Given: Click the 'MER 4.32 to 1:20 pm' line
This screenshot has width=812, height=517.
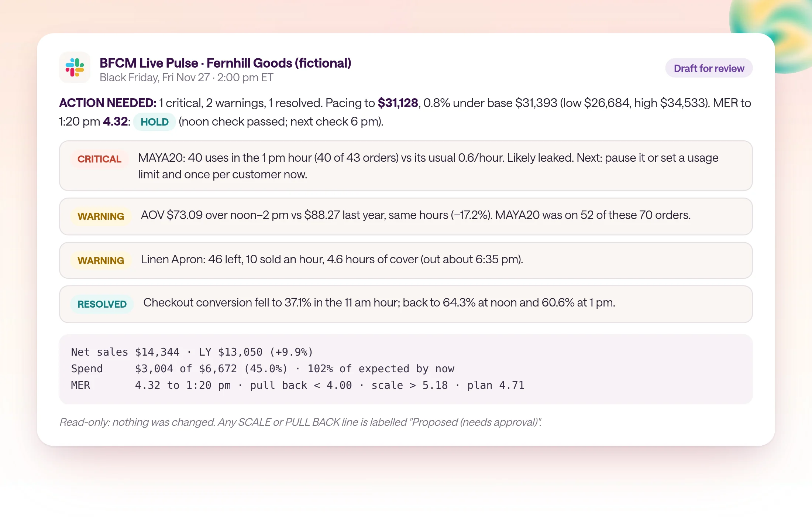Looking at the screenshot, I should pyautogui.click(x=297, y=385).
